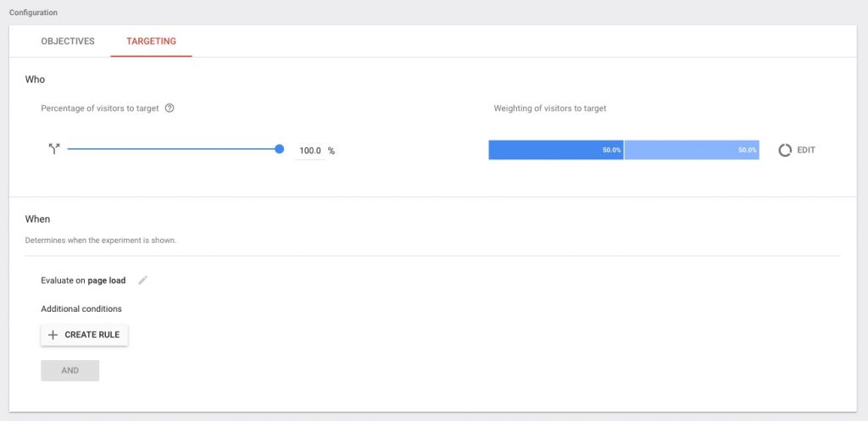This screenshot has width=868, height=421.
Task: Click the dark blue 50.0% weighting bar
Action: point(556,150)
